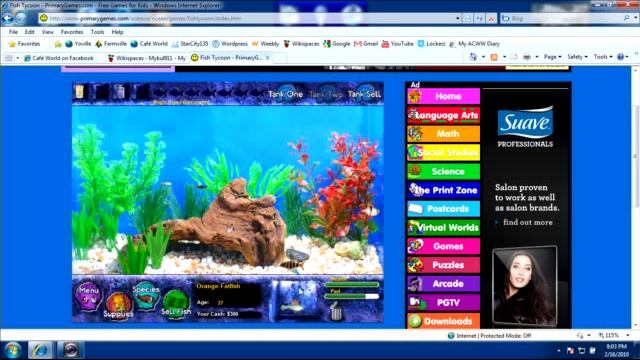Expand the Tools dropdown in command bar

(x=603, y=57)
